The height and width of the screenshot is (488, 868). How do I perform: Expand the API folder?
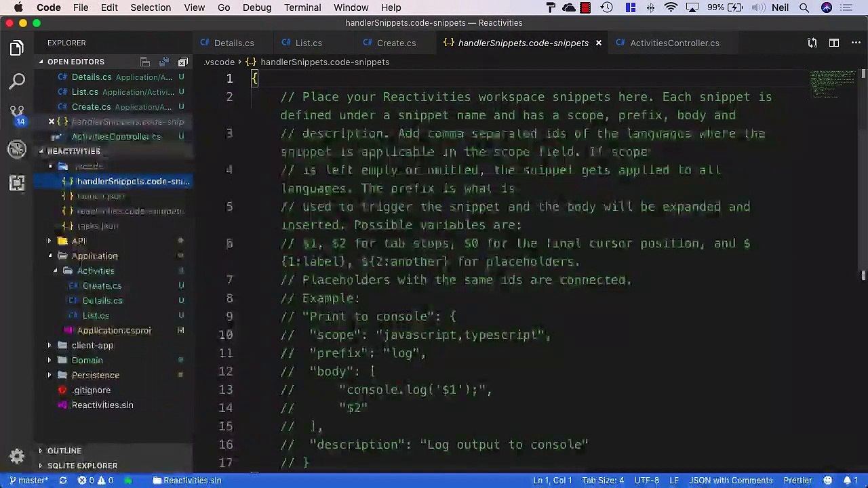(79, 241)
